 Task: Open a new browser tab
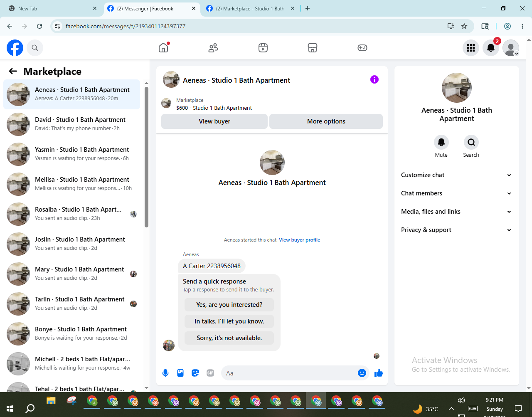tap(308, 8)
